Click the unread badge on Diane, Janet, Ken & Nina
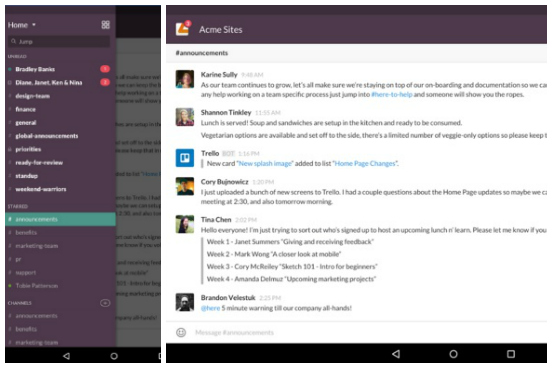Viewport: 552px width, 368px height. point(105,82)
